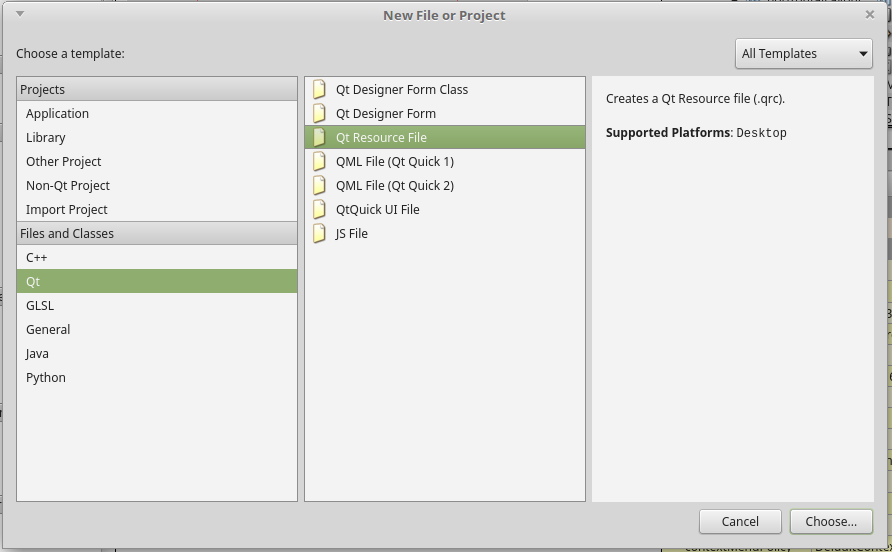The width and height of the screenshot is (892, 552).
Task: Select the Java files category
Action: click(157, 353)
